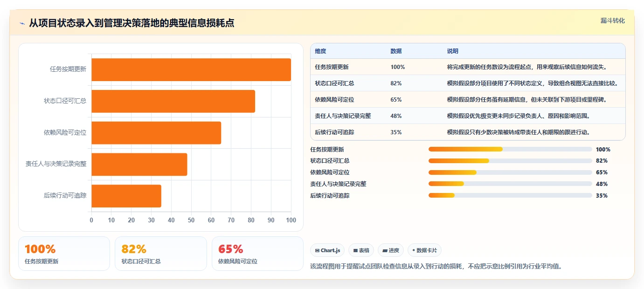Click the 依赖风险可定位 bar in the chart
Image resolution: width=644 pixels, height=289 pixels.
coord(156,133)
